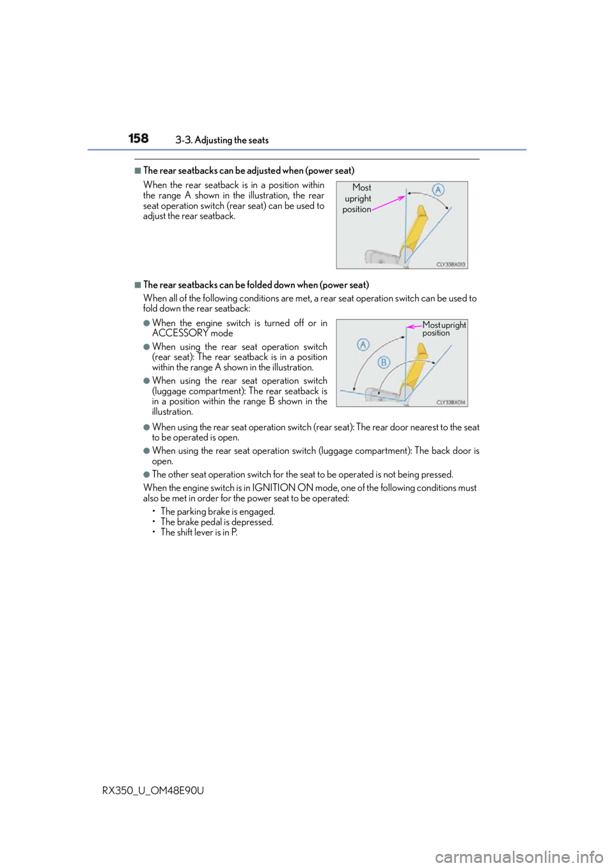The height and width of the screenshot is (868, 614).
Task: Click the page number 158
Action: 138,138
